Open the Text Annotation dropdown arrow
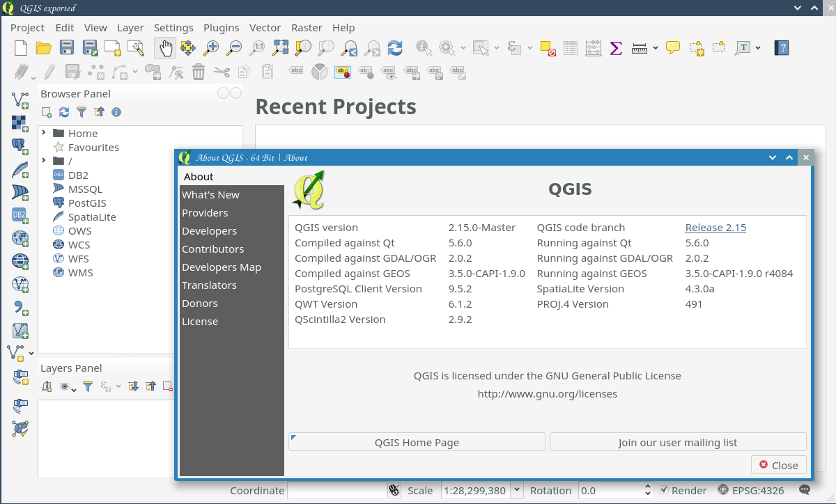Screen dimensions: 836x504 (758, 48)
